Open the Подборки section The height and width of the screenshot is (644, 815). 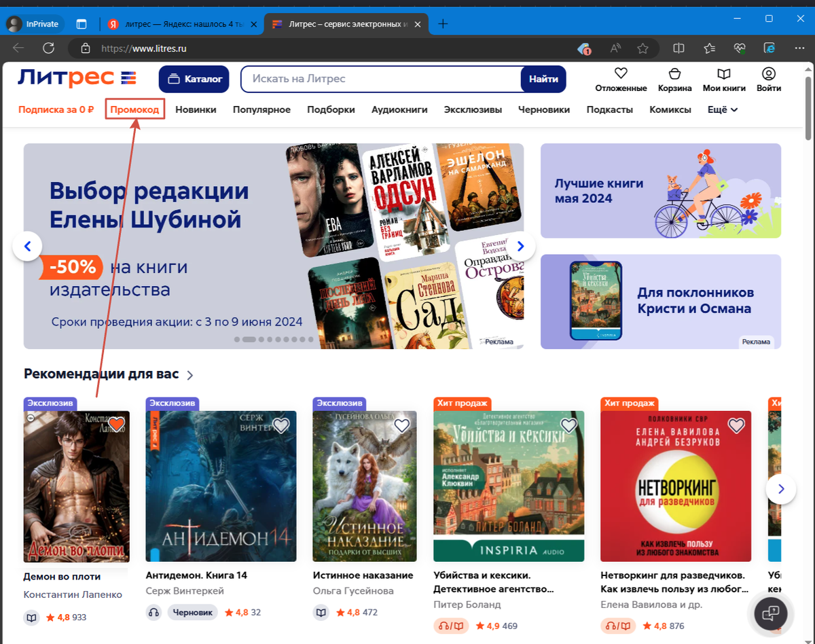pos(331,109)
